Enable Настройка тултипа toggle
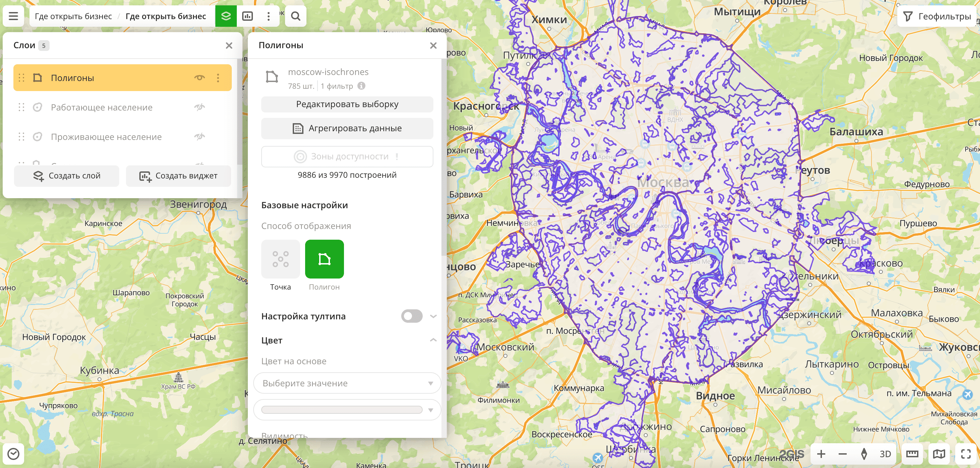This screenshot has height=468, width=980. (x=411, y=316)
